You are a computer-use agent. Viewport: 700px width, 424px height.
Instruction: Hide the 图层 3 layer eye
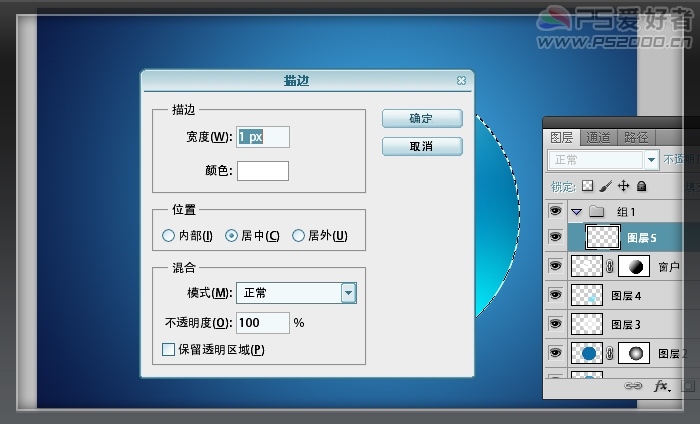point(555,324)
